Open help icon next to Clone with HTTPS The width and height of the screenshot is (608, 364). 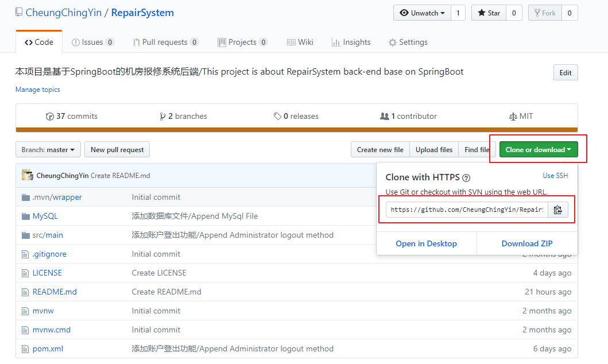466,178
